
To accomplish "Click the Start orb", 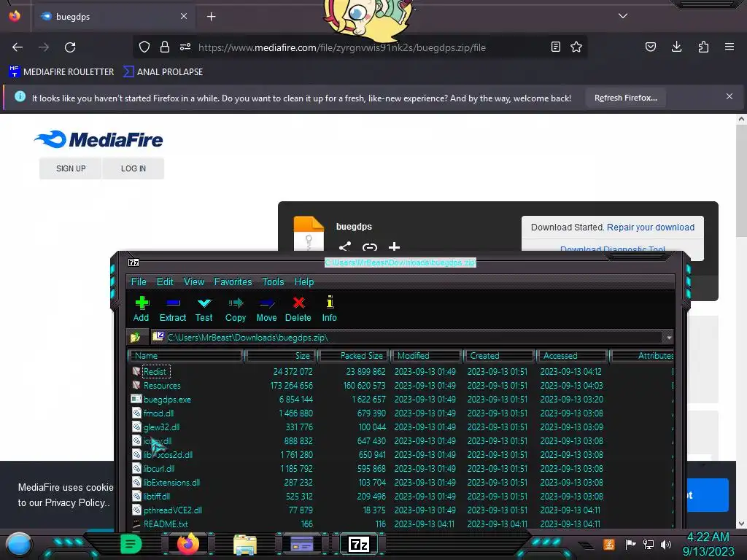I will click(x=18, y=544).
